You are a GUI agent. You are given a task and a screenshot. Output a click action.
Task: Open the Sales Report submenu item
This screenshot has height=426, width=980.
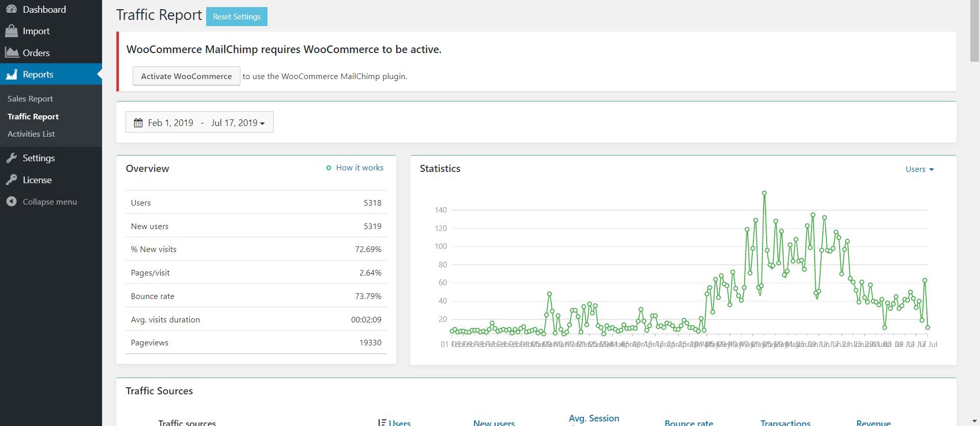click(x=30, y=99)
